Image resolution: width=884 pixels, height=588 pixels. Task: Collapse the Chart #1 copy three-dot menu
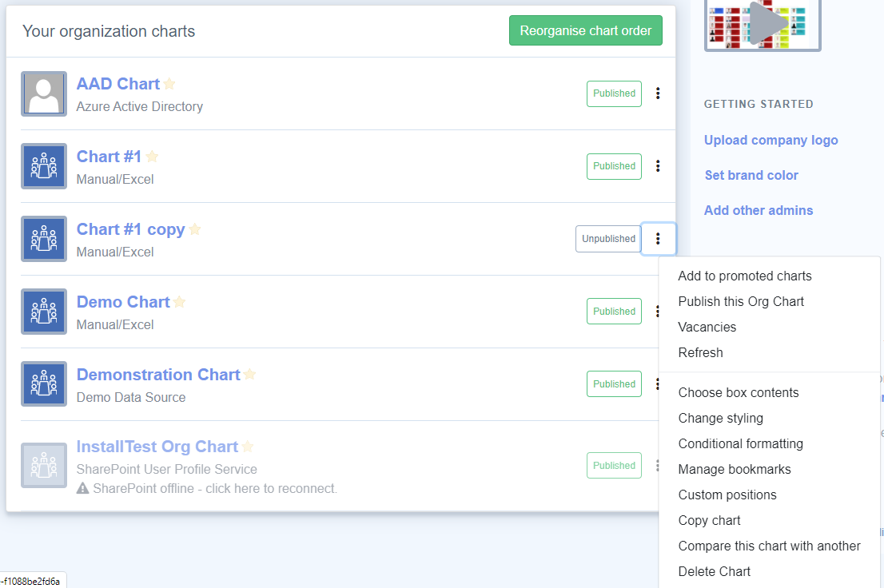point(658,239)
